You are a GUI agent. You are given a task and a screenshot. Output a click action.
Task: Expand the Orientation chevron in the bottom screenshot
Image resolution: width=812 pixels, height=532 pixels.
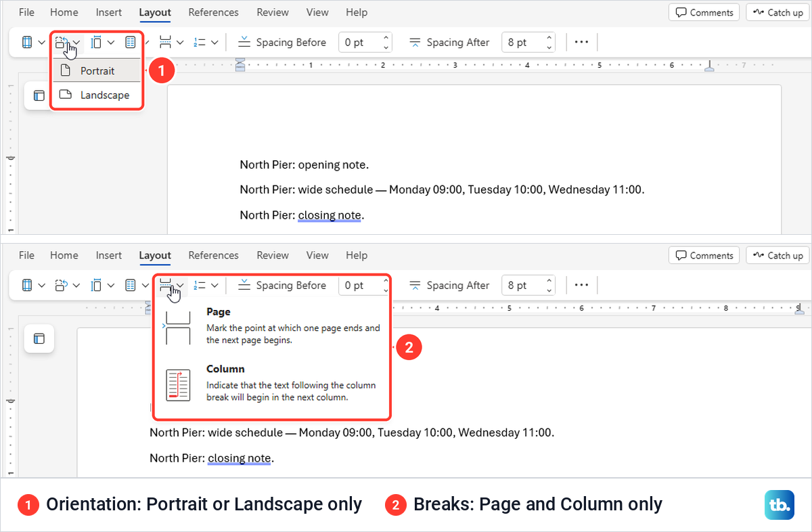click(x=76, y=286)
